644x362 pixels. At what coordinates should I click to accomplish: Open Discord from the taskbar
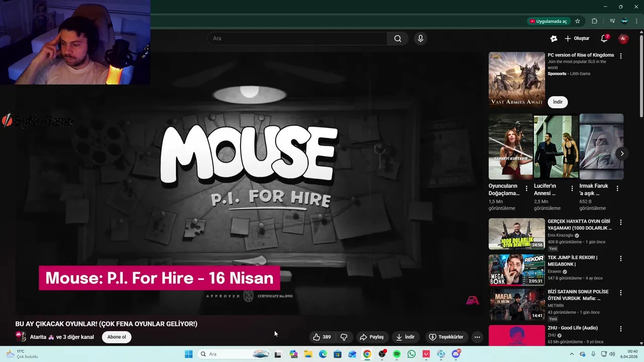tap(456, 354)
